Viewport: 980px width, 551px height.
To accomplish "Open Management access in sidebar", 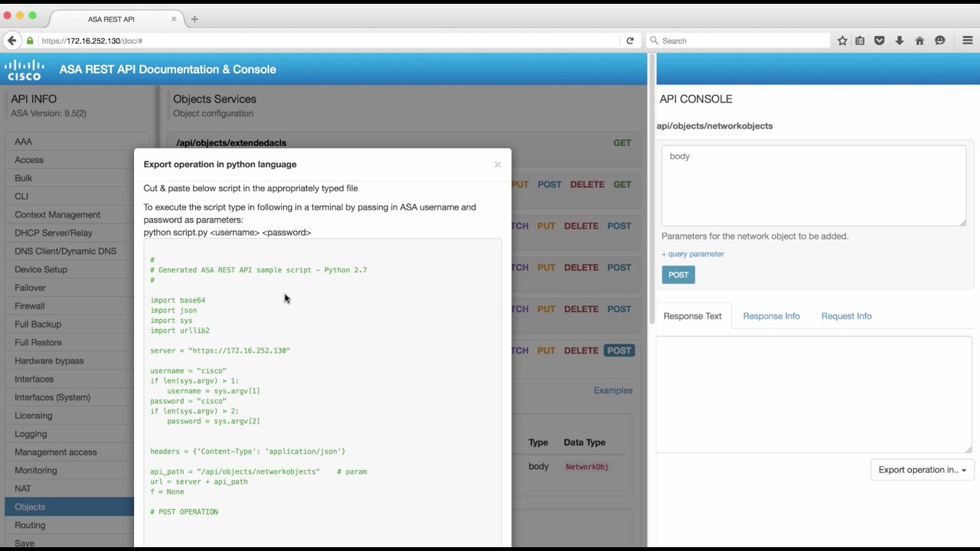I will tap(69, 452).
